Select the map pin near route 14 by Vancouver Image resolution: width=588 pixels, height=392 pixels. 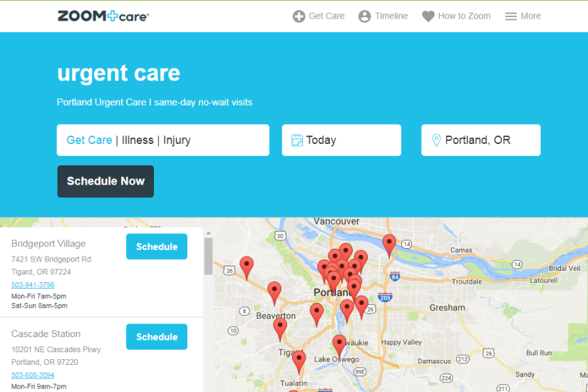click(389, 246)
